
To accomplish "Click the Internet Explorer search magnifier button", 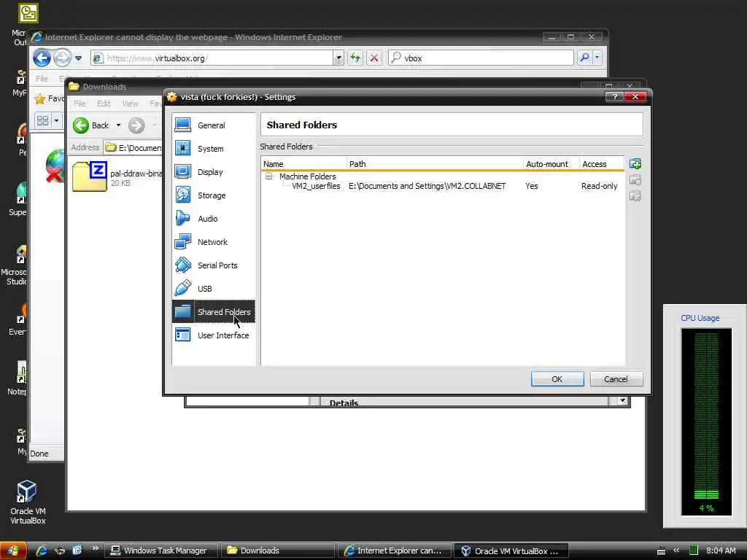I will click(x=584, y=58).
